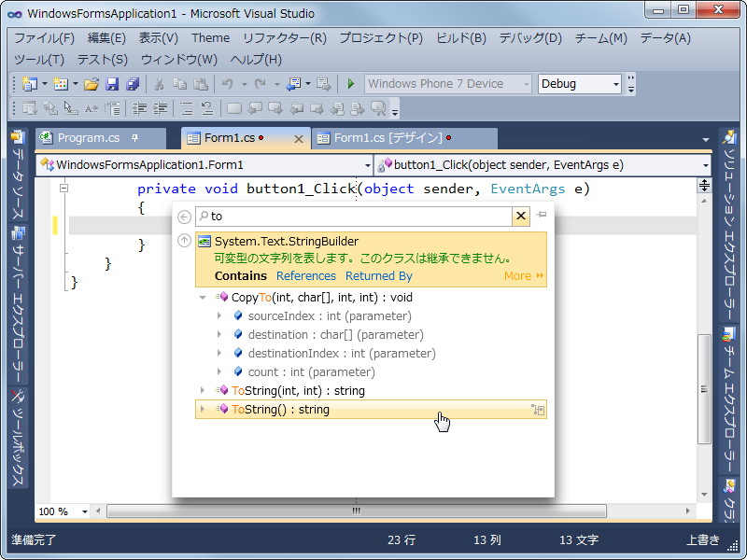Expand the destinationIndex parameter node
Image resolution: width=747 pixels, height=560 pixels.
point(219,353)
